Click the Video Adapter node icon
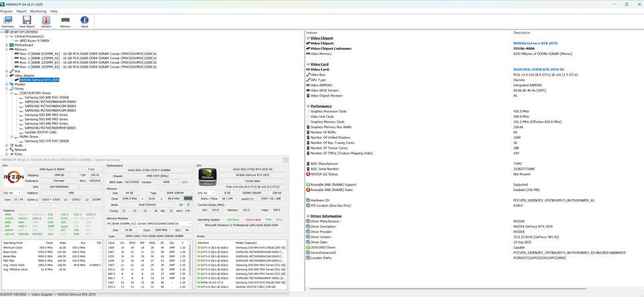The width and height of the screenshot is (644, 297). 11,76
